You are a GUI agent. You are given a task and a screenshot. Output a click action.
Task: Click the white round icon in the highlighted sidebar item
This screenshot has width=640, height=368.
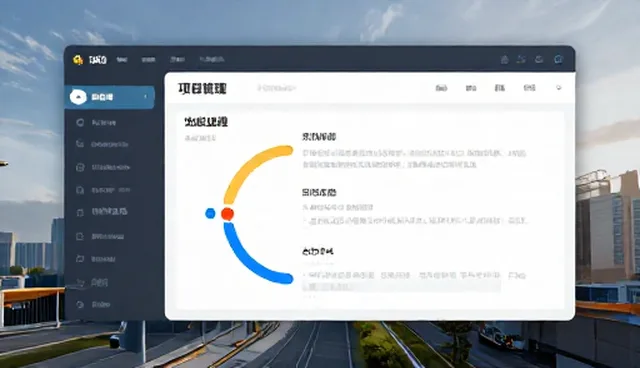point(78,97)
